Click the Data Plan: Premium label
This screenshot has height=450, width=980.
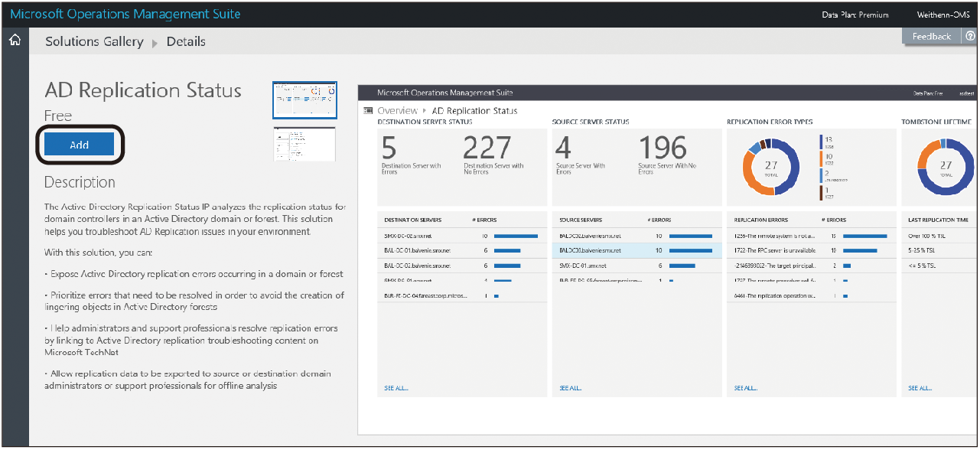point(854,15)
